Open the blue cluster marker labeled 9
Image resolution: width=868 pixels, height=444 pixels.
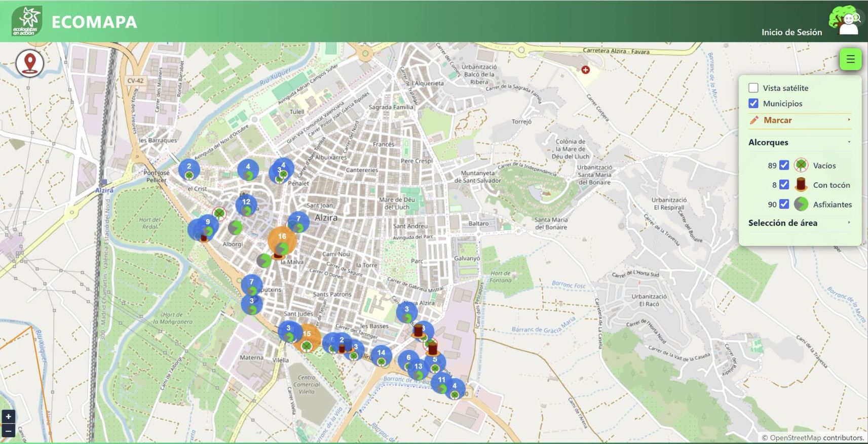[208, 225]
